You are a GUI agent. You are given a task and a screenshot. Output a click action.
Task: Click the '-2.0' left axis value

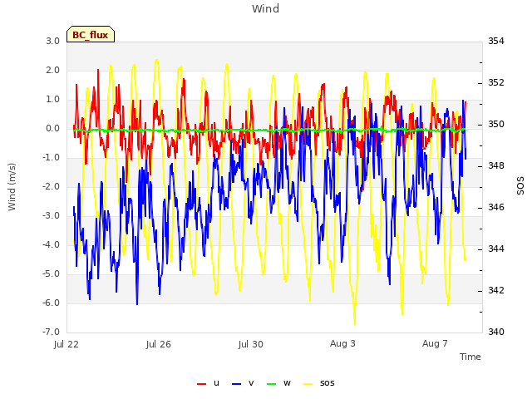pos(52,186)
